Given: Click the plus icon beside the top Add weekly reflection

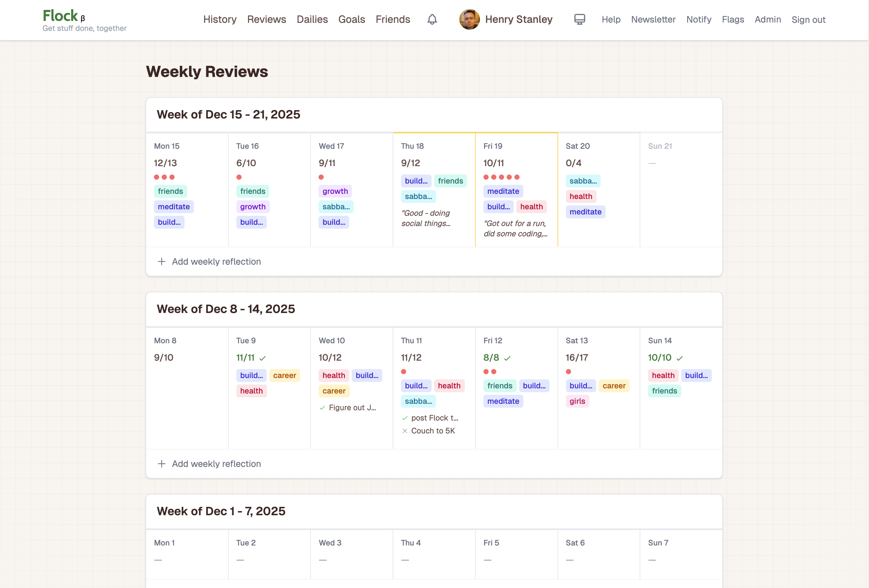Looking at the screenshot, I should click(x=162, y=261).
